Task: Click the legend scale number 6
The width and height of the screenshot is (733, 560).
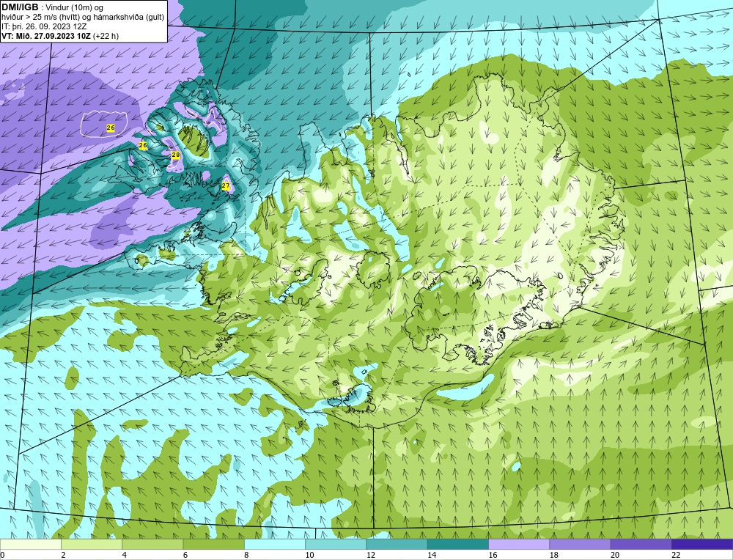Action: click(185, 555)
